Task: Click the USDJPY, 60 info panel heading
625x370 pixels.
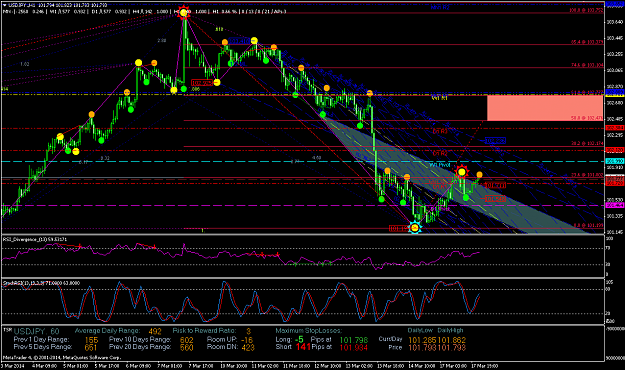Action: pyautogui.click(x=36, y=331)
